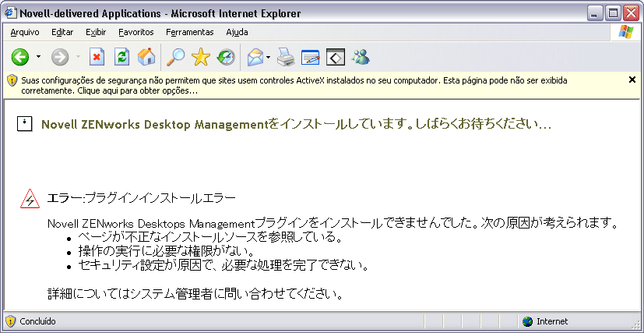The width and height of the screenshot is (644, 333).
Task: Click the ActiveX security information bar text
Action: (x=294, y=86)
